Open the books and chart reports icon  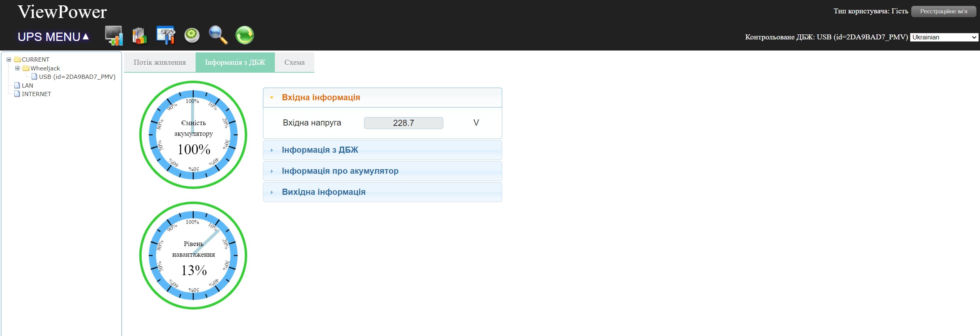tap(139, 36)
